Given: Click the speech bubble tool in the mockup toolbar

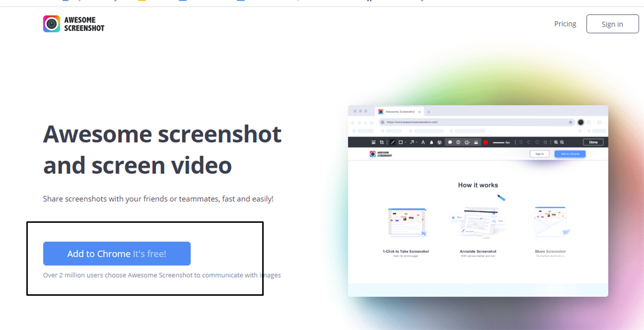Looking at the screenshot, I should point(450,142).
